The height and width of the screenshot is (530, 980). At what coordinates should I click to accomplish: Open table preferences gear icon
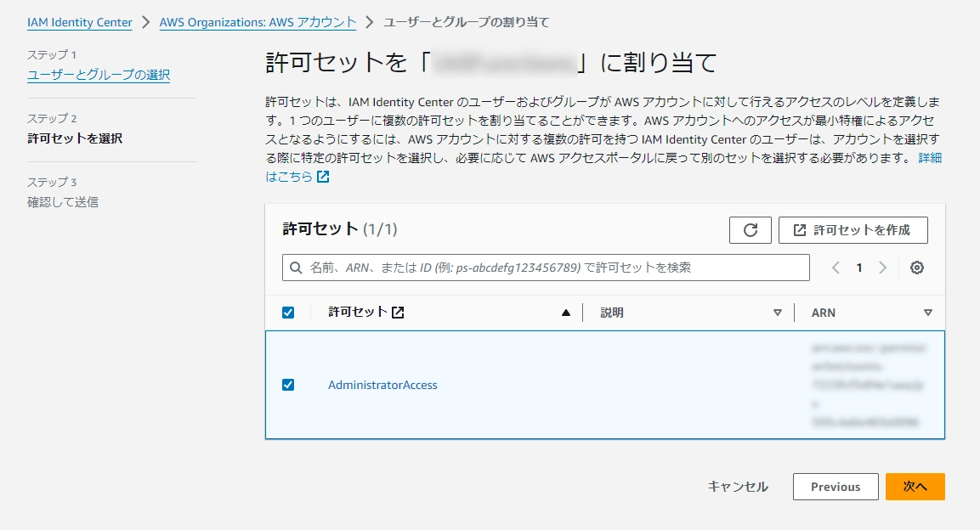coord(917,268)
